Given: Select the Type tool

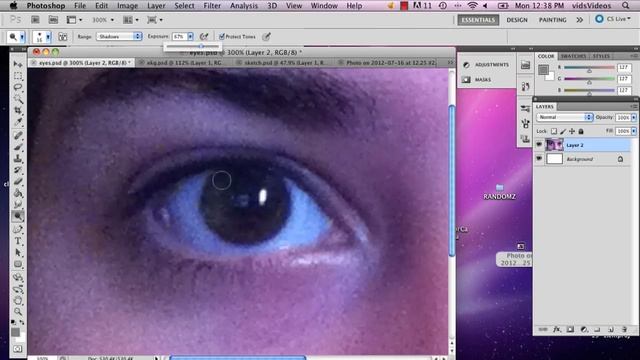Looking at the screenshot, I should [x=18, y=241].
